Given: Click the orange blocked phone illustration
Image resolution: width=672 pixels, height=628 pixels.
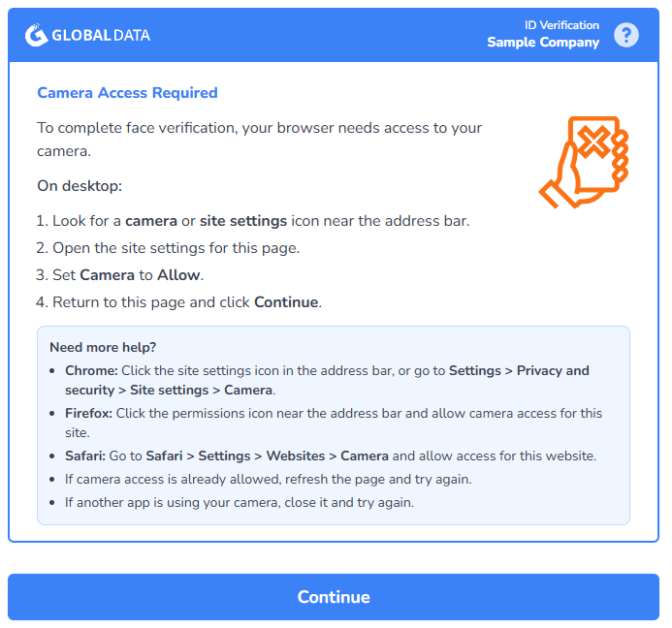Looking at the screenshot, I should (584, 163).
